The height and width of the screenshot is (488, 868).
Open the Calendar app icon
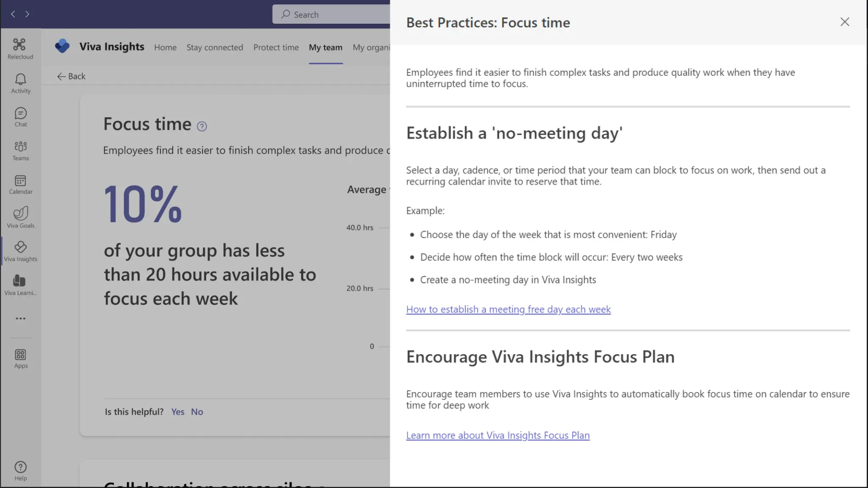tap(20, 185)
